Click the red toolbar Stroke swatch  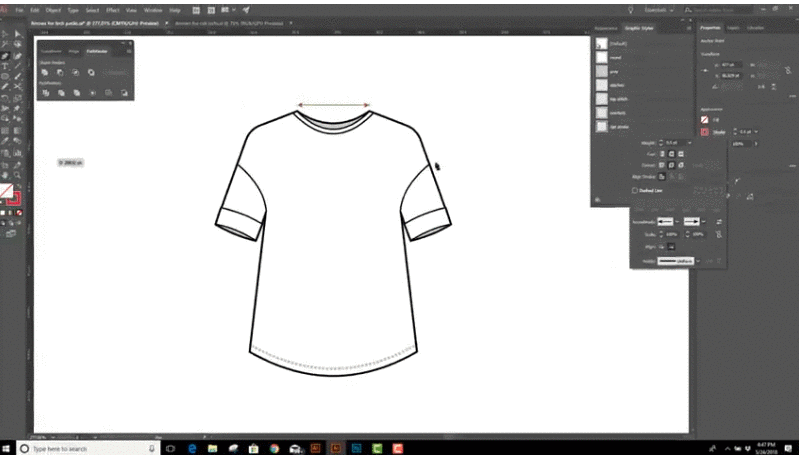(x=14, y=198)
